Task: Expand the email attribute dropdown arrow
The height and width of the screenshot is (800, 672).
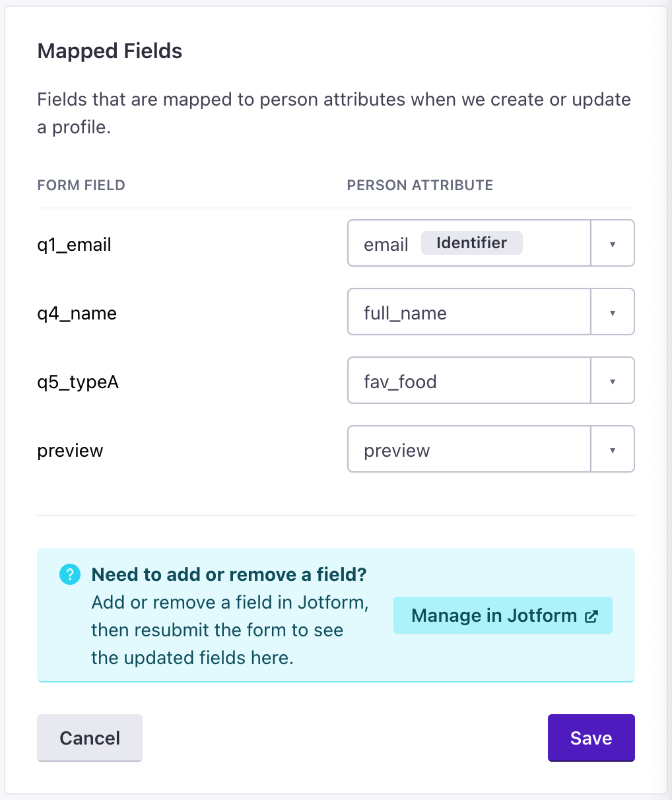Action: (x=613, y=244)
